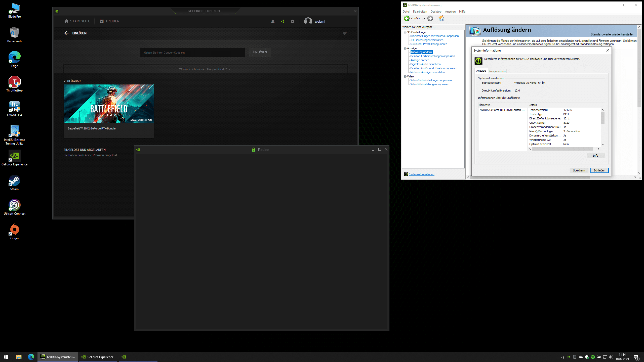Viewport: 644px width, 362px height.
Task: Open 'Video-Farbeinstellungen anpassen'
Action: coord(431,80)
